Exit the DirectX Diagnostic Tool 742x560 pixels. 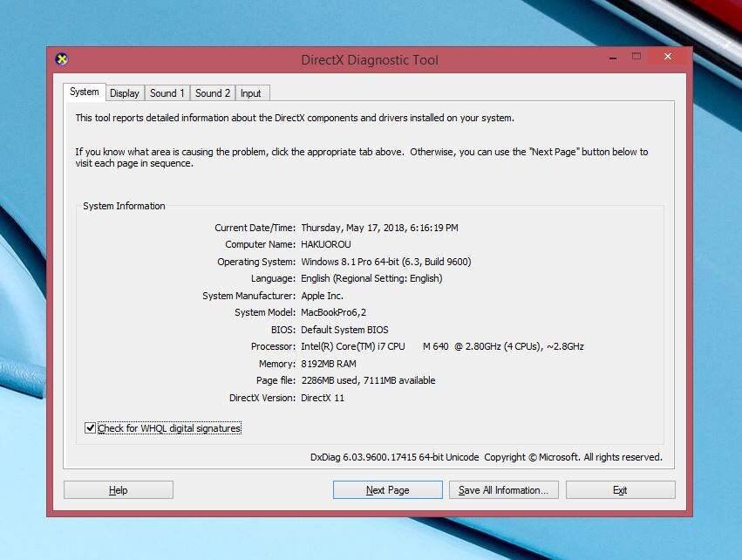tap(620, 490)
